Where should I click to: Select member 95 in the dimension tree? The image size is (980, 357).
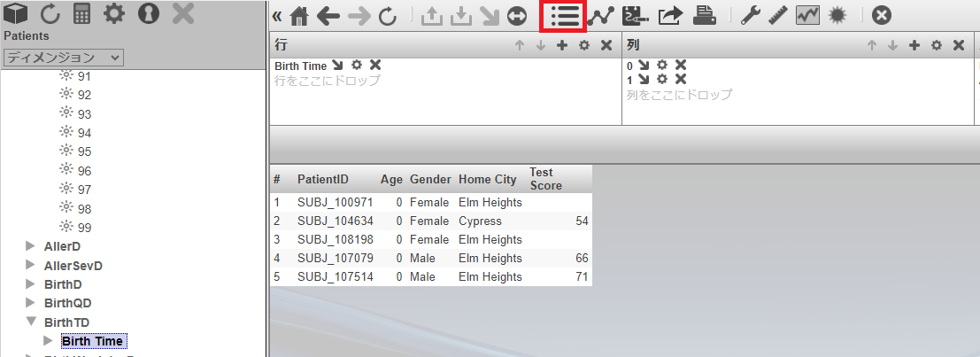[x=84, y=151]
